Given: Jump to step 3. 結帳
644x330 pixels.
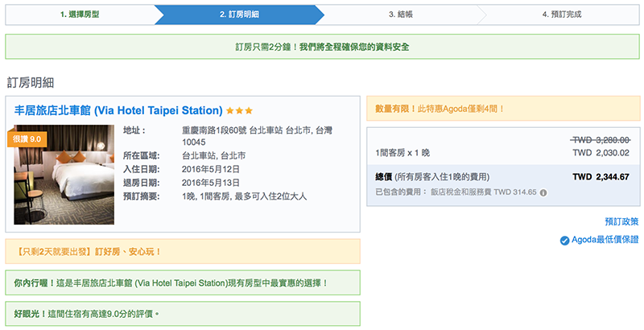Looking at the screenshot, I should tap(400, 14).
